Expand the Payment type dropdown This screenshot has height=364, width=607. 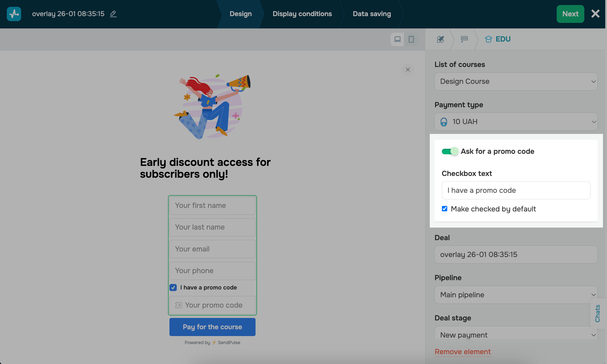coord(516,122)
